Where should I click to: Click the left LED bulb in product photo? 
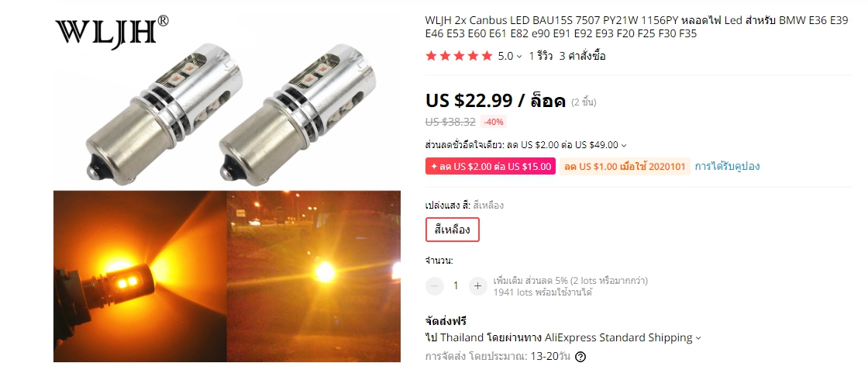(x=164, y=113)
